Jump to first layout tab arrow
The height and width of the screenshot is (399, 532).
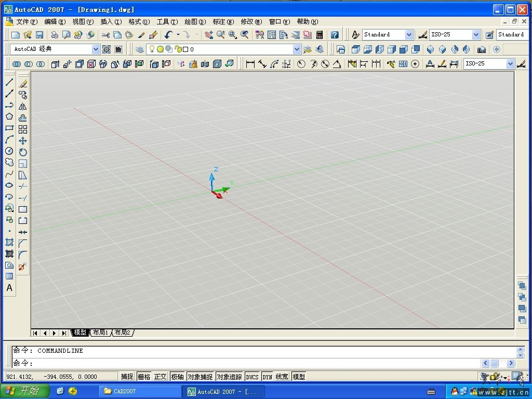tap(35, 333)
